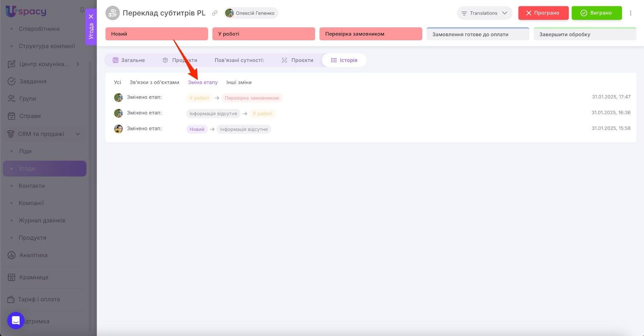Click the CRM та продажі stack icon
This screenshot has height=336, width=644.
(11, 134)
